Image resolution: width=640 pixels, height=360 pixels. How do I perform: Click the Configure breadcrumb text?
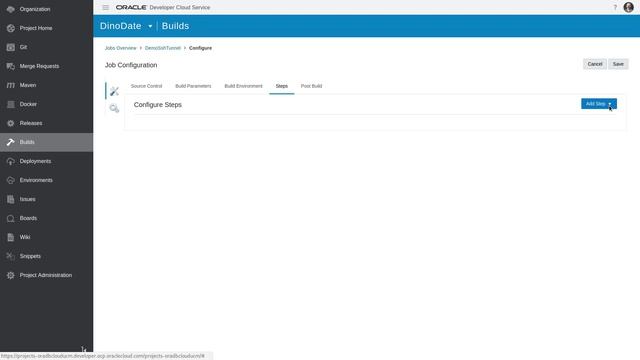point(200,48)
